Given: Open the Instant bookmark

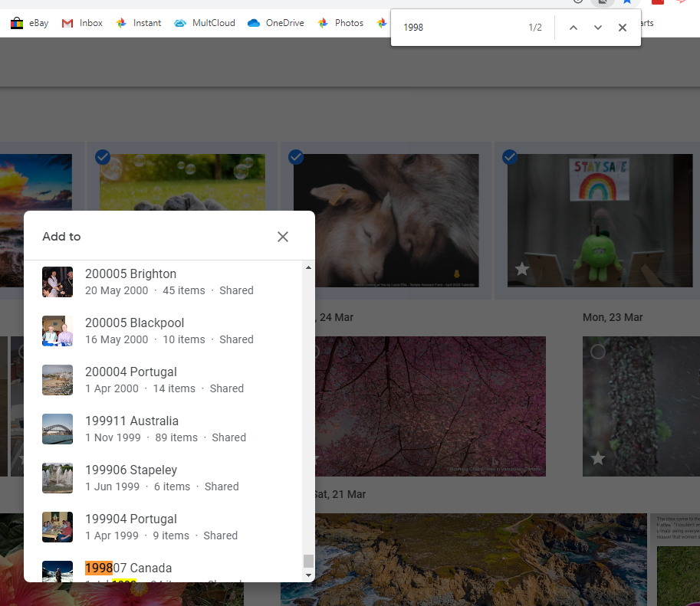Looking at the screenshot, I should (139, 23).
